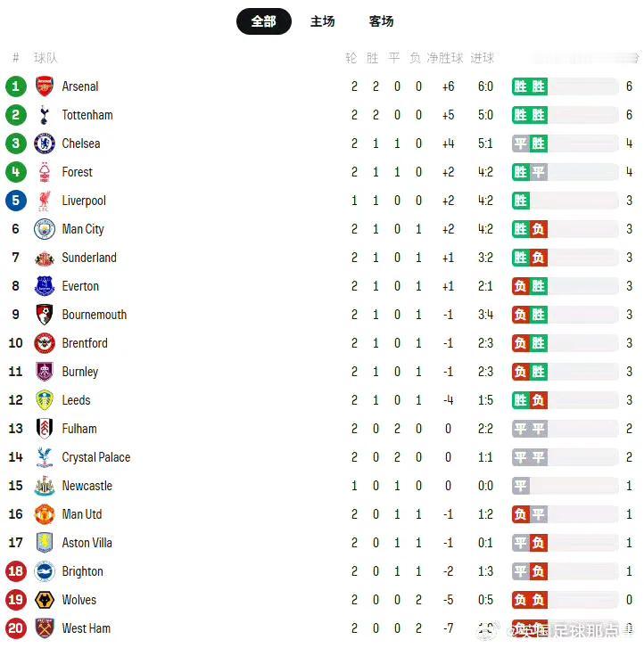Click the Tottenham cockerel crest

(x=45, y=115)
